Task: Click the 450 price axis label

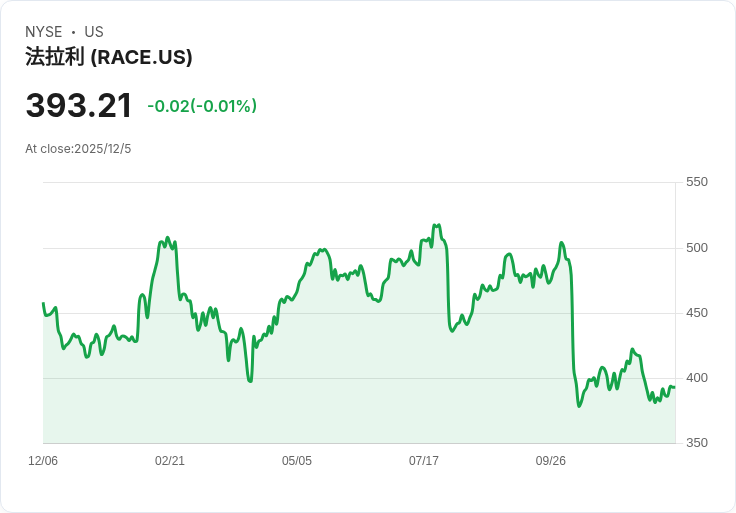Action: click(697, 313)
